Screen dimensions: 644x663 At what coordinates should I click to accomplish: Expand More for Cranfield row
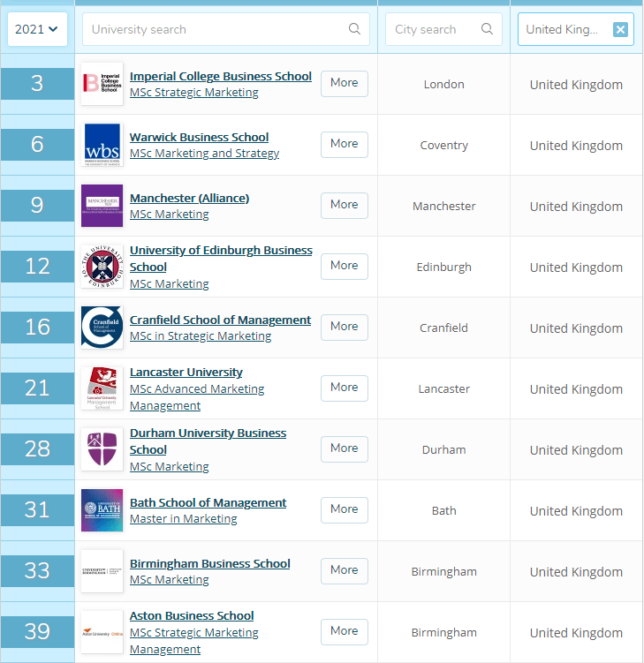pyautogui.click(x=344, y=328)
